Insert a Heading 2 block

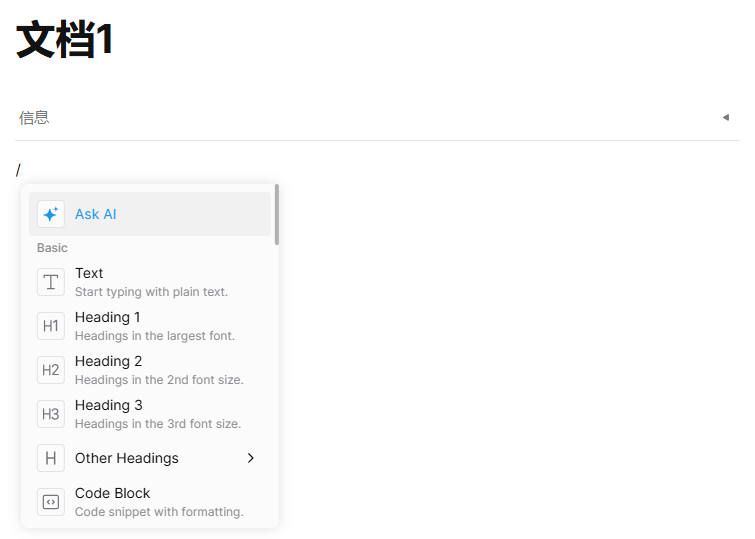click(150, 370)
